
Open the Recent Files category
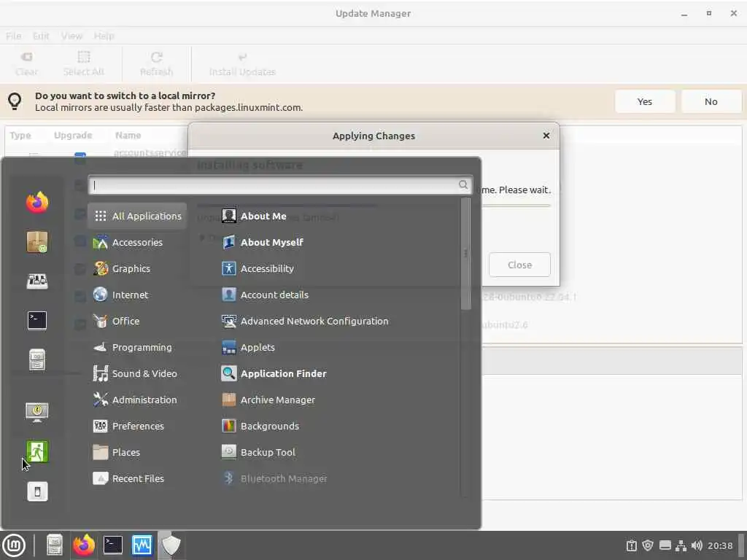point(137,478)
